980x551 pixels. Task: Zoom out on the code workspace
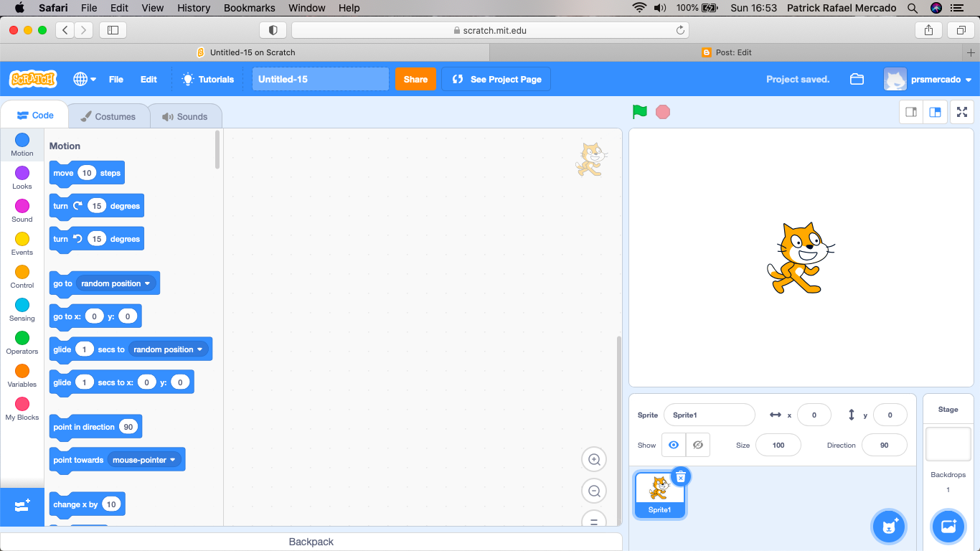(x=594, y=491)
